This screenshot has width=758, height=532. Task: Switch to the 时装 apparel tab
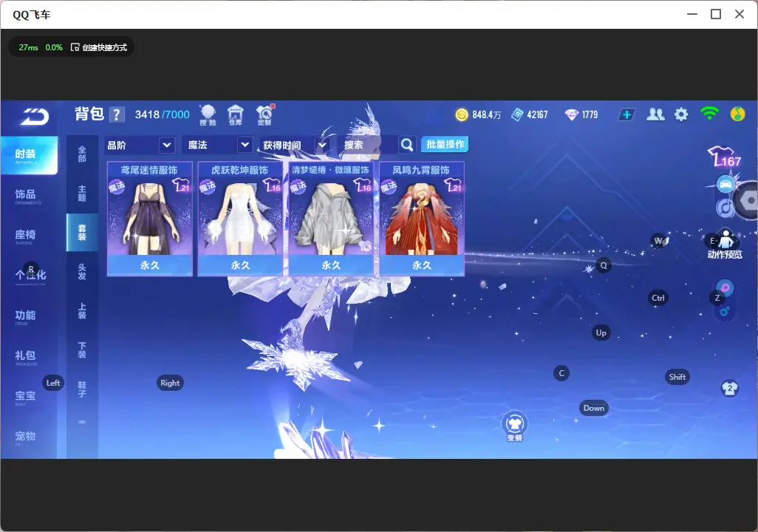[x=28, y=155]
